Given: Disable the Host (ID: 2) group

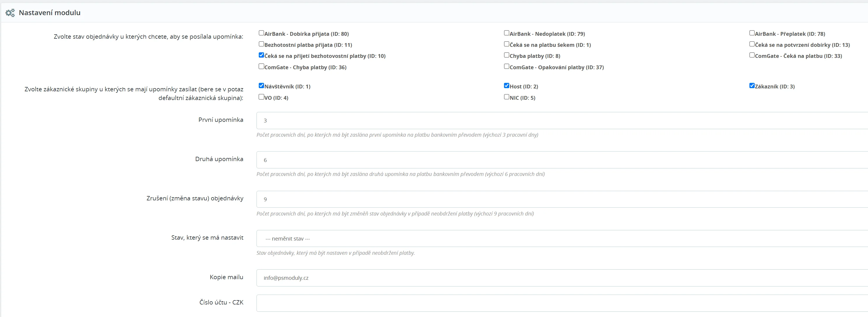Looking at the screenshot, I should tap(506, 86).
